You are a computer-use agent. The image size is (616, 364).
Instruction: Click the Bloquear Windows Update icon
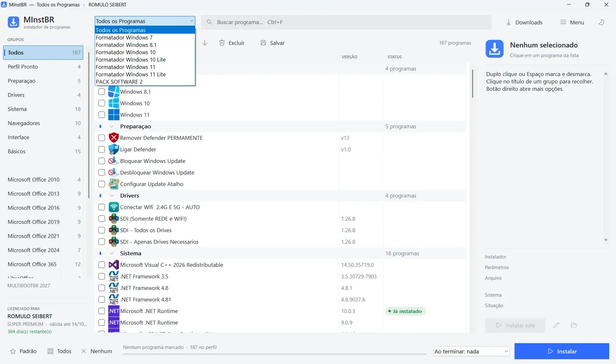[114, 161]
